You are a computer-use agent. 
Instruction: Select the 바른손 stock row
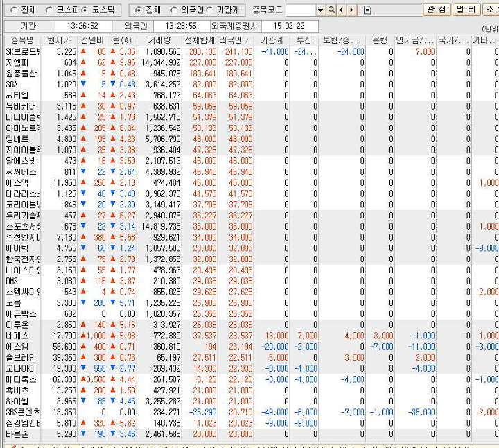(252, 434)
